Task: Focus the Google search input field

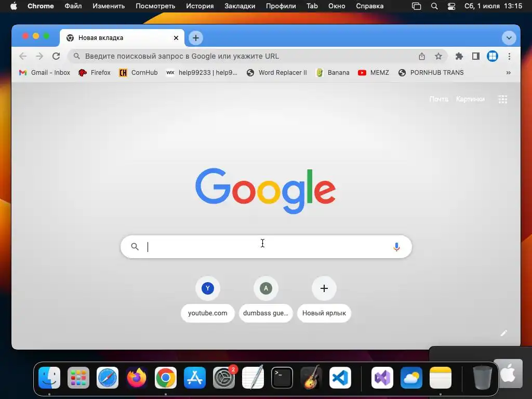Action: click(266, 247)
